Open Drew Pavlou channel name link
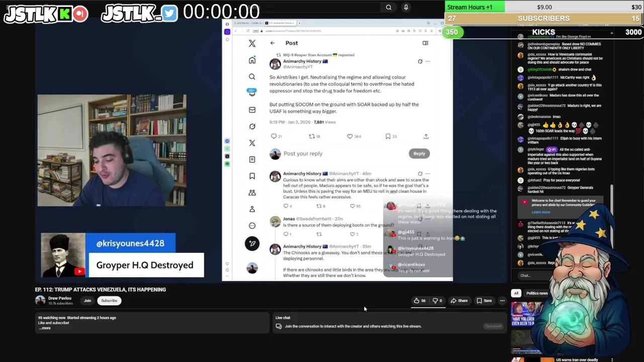This screenshot has width=644, height=362. point(60,298)
